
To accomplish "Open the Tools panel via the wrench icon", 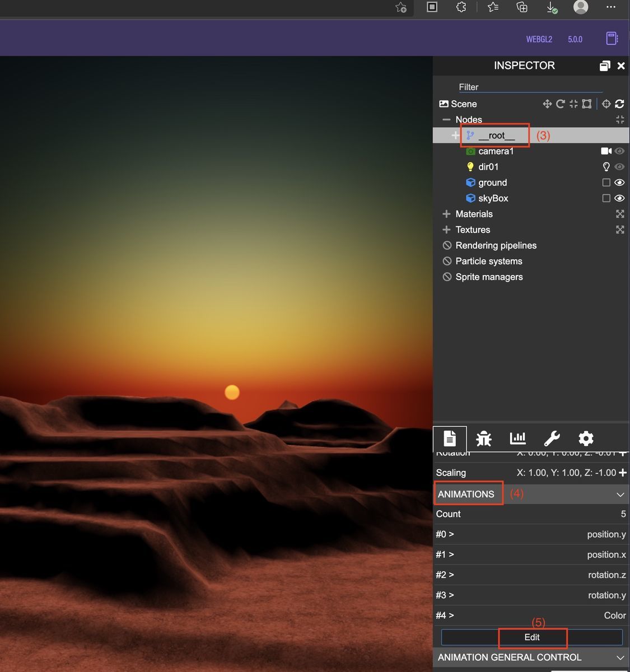I will pyautogui.click(x=552, y=438).
